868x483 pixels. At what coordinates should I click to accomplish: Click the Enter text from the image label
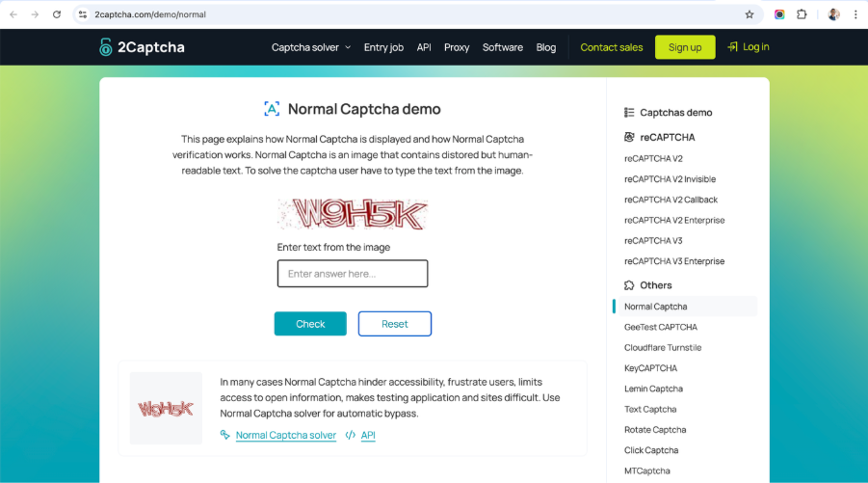click(x=333, y=247)
